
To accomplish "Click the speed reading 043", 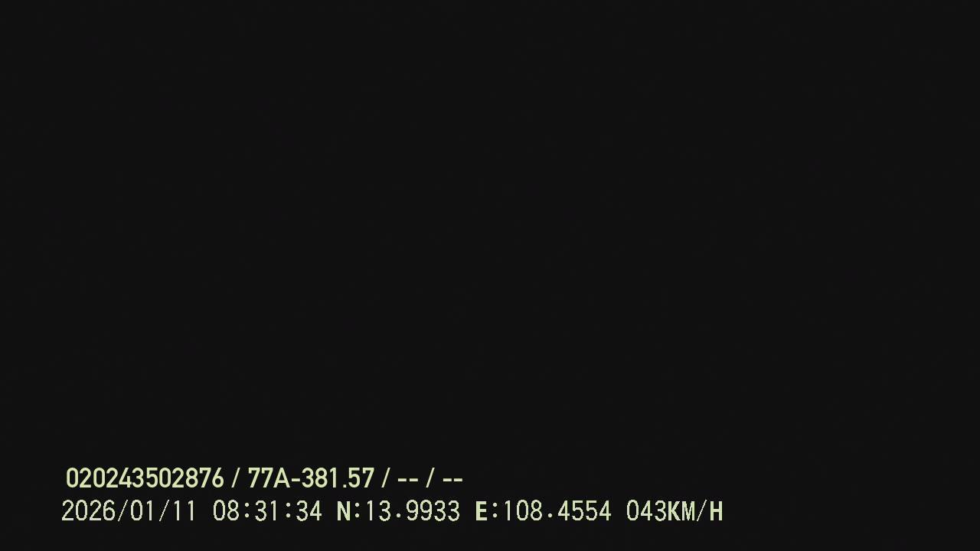I will pyautogui.click(x=646, y=511).
